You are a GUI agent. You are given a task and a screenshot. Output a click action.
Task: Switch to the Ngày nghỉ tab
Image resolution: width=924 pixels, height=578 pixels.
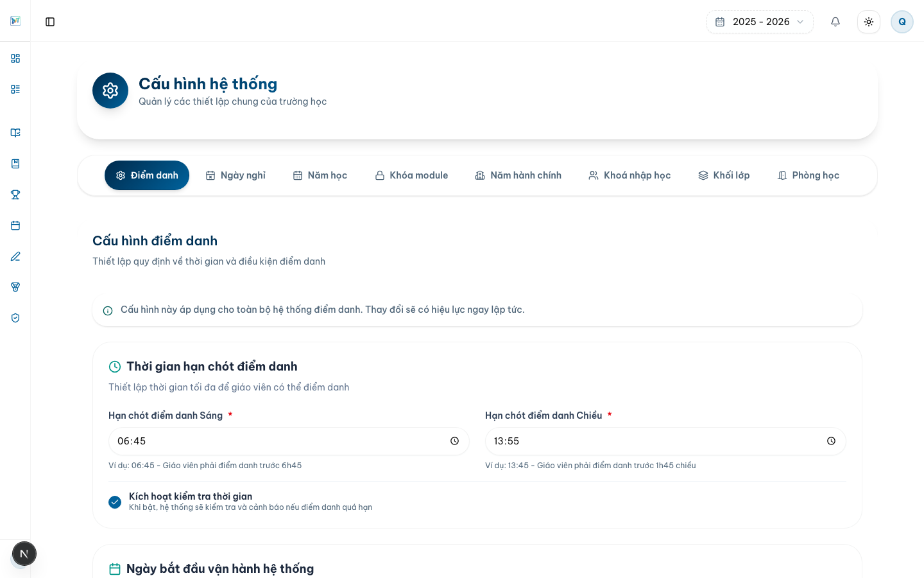click(x=235, y=175)
